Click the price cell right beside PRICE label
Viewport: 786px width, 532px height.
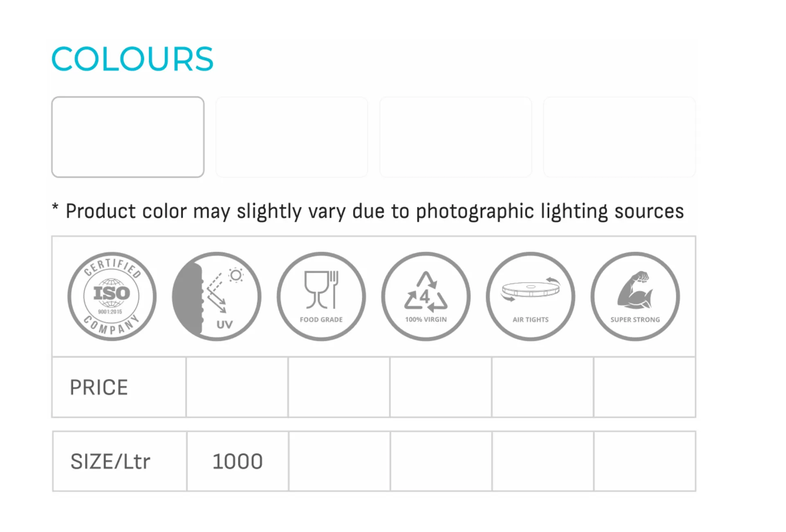pos(237,387)
